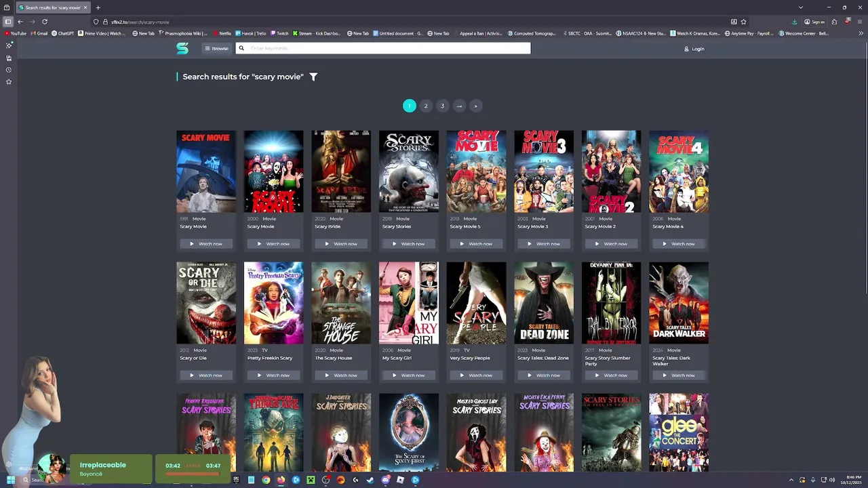Viewport: 868px width, 488px height.
Task: Show more bookmarks chevron
Action: pos(861,33)
